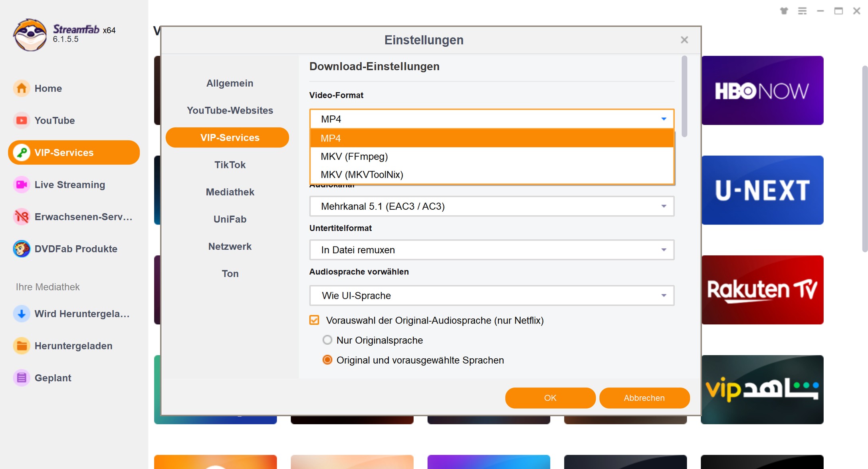Open the skin/theme shirt icon in title bar

tap(784, 11)
